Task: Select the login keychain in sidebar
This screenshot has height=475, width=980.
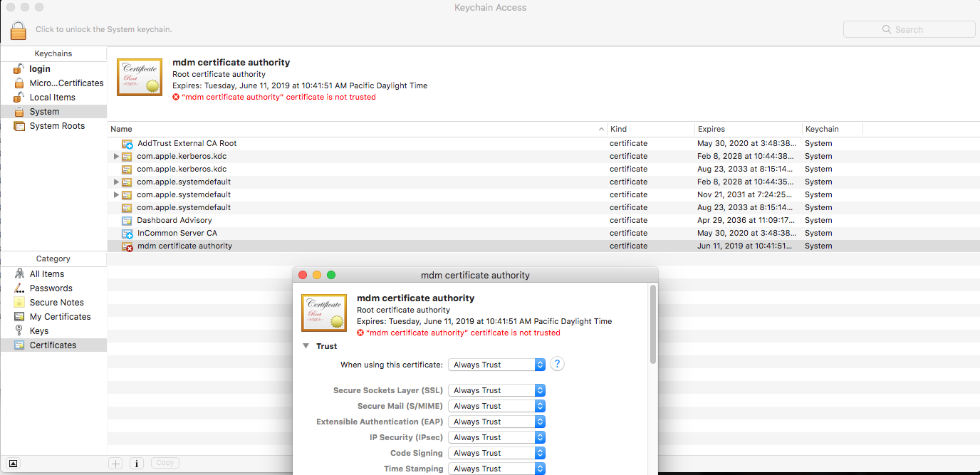Action: (x=40, y=69)
